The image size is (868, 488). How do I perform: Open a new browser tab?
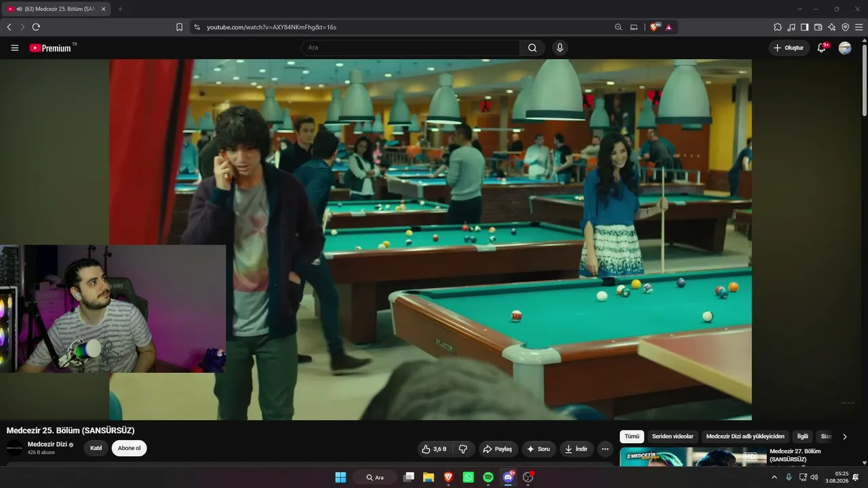click(120, 9)
